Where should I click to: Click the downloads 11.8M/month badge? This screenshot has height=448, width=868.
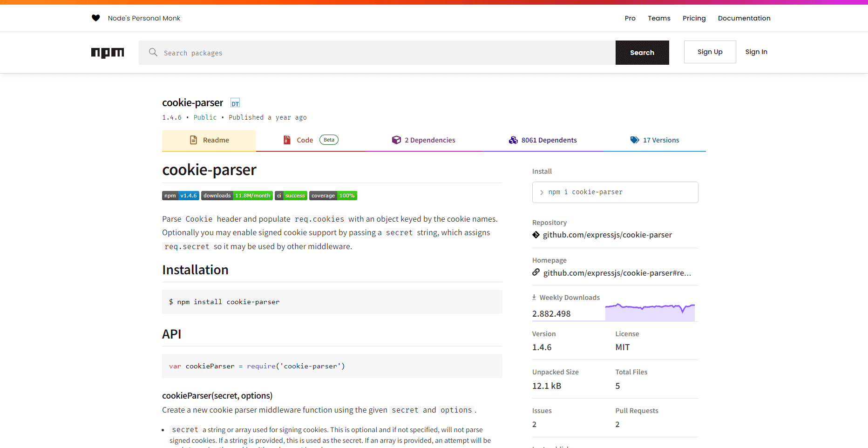coord(237,196)
